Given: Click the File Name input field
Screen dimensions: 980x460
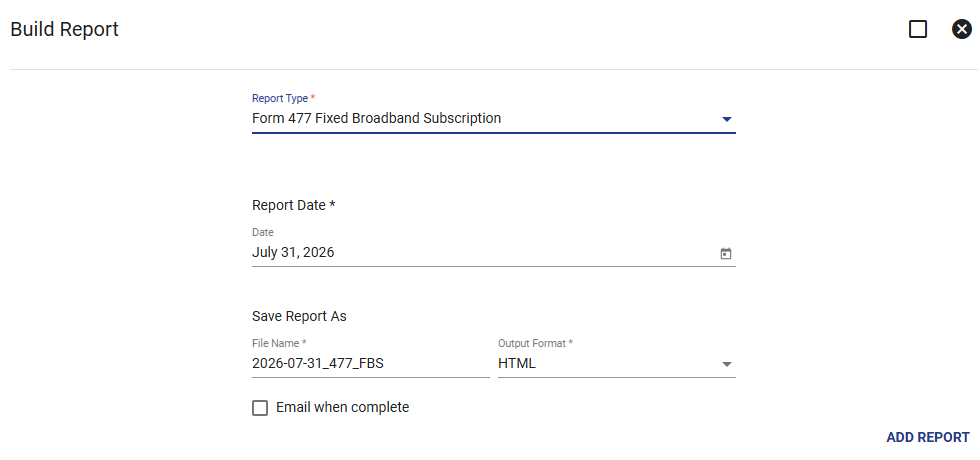Looking at the screenshot, I should [371, 364].
